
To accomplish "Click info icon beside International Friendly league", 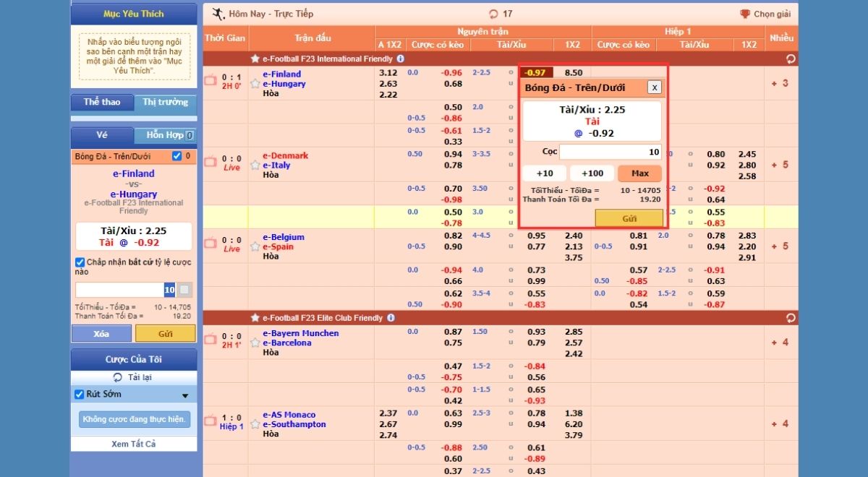I will click(x=401, y=59).
